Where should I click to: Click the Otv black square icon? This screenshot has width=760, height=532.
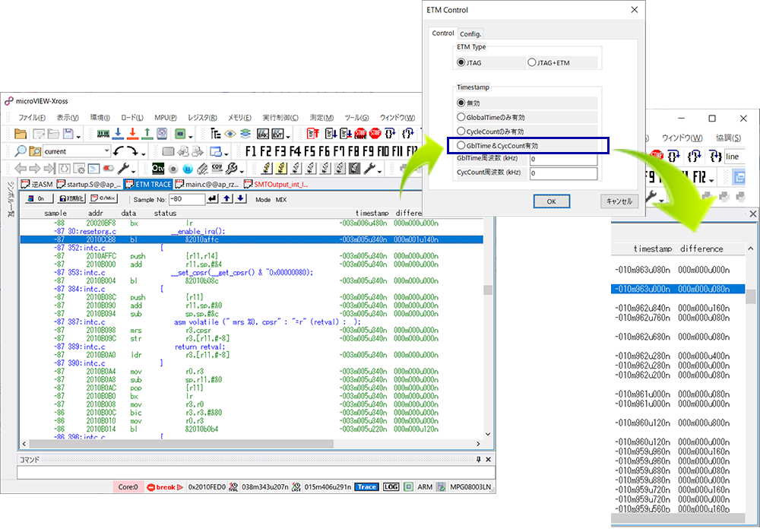[x=158, y=169]
